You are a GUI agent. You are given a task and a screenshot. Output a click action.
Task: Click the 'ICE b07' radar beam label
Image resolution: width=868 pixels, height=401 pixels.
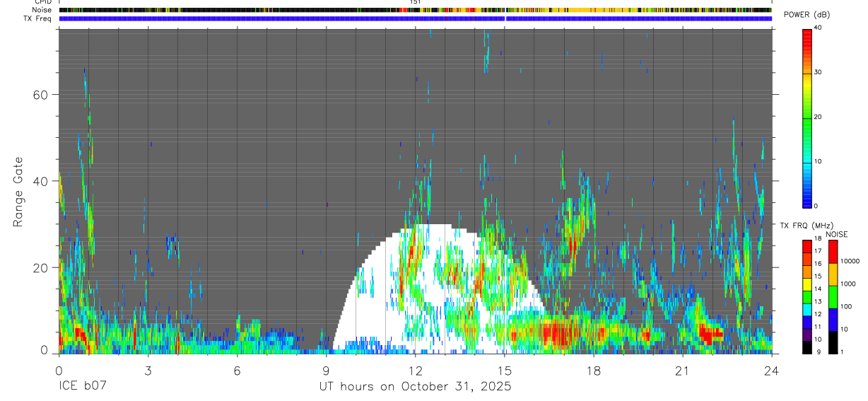[x=83, y=387]
